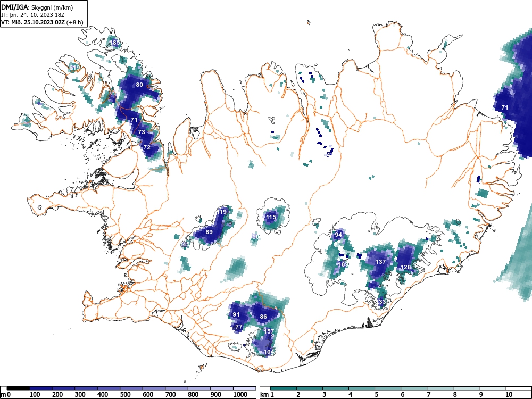
Task: Click the 86 visibility value label
Action: pyautogui.click(x=263, y=317)
